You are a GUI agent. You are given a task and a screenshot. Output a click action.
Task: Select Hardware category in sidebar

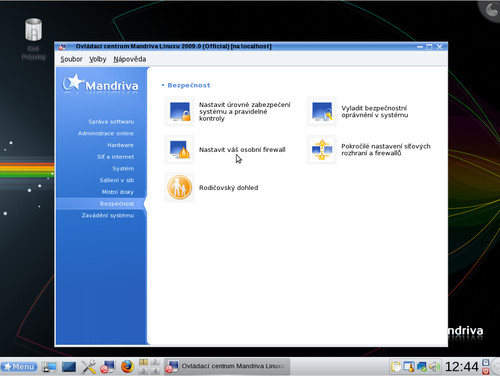pyautogui.click(x=120, y=145)
